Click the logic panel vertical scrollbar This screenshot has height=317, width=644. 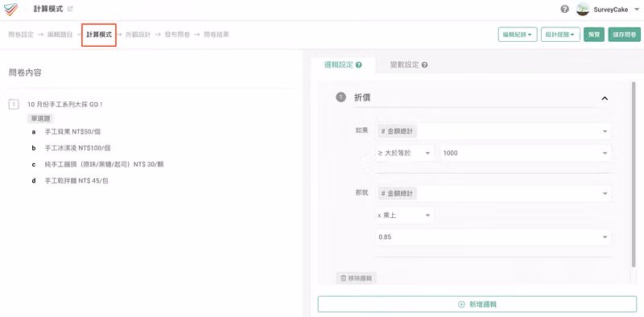(634, 175)
